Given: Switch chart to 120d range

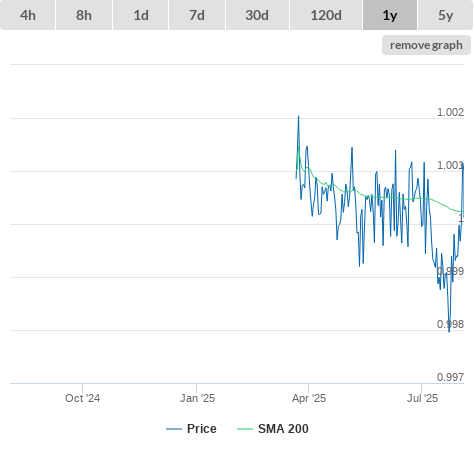Looking at the screenshot, I should click(x=326, y=15).
